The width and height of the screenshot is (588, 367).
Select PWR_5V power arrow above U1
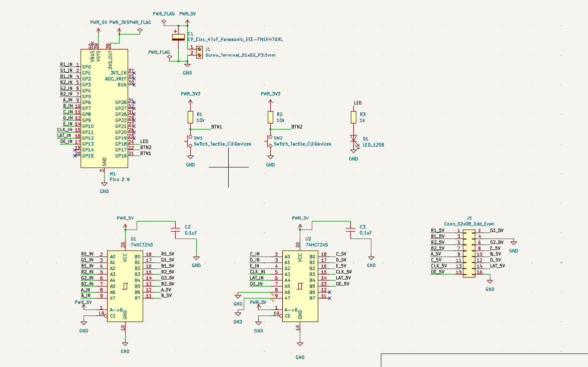pyautogui.click(x=125, y=226)
